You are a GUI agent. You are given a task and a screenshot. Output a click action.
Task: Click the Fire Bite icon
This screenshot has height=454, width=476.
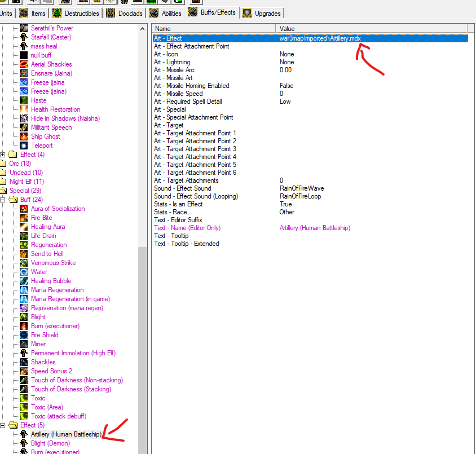pyautogui.click(x=24, y=218)
